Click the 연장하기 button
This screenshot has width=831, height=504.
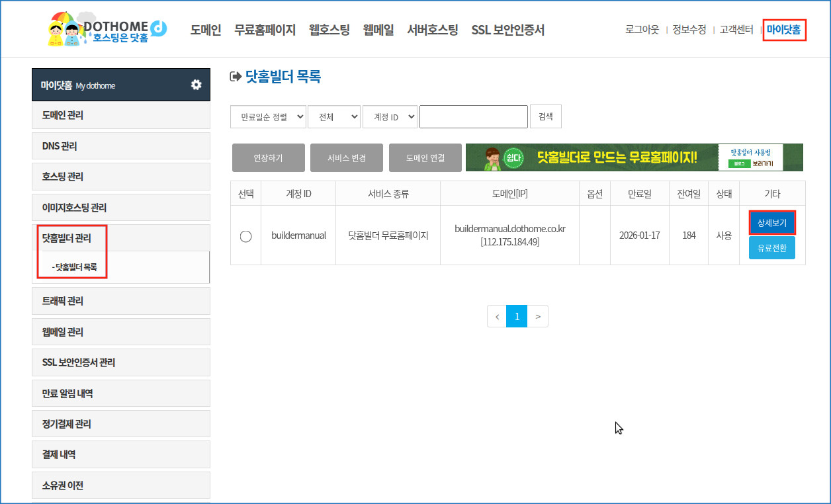click(x=269, y=158)
